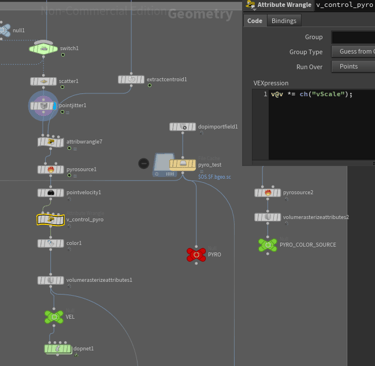Switch to the Bindings tab

[284, 21]
